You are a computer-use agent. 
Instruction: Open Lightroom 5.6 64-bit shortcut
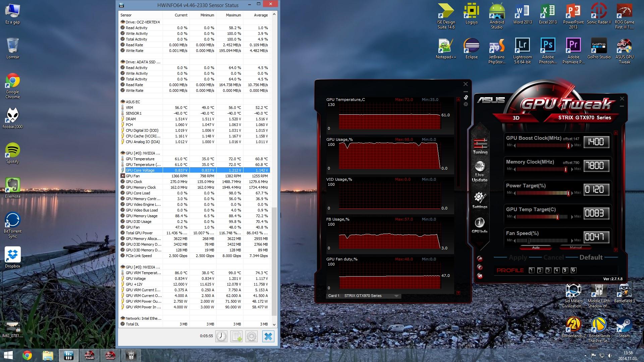pos(522,51)
